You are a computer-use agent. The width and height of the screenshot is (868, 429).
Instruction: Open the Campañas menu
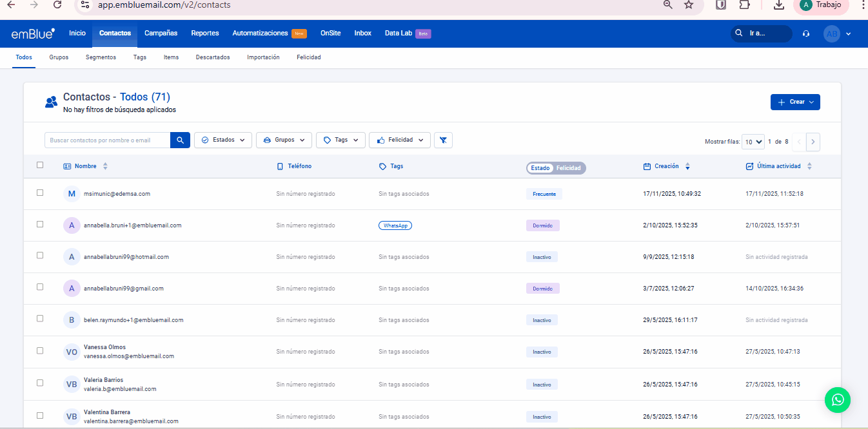click(161, 33)
